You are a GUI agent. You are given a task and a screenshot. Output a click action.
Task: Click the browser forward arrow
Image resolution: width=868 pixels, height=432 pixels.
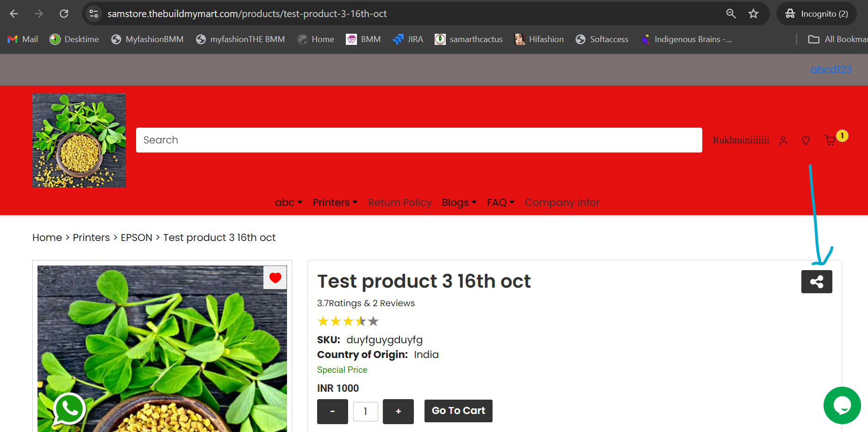click(39, 14)
